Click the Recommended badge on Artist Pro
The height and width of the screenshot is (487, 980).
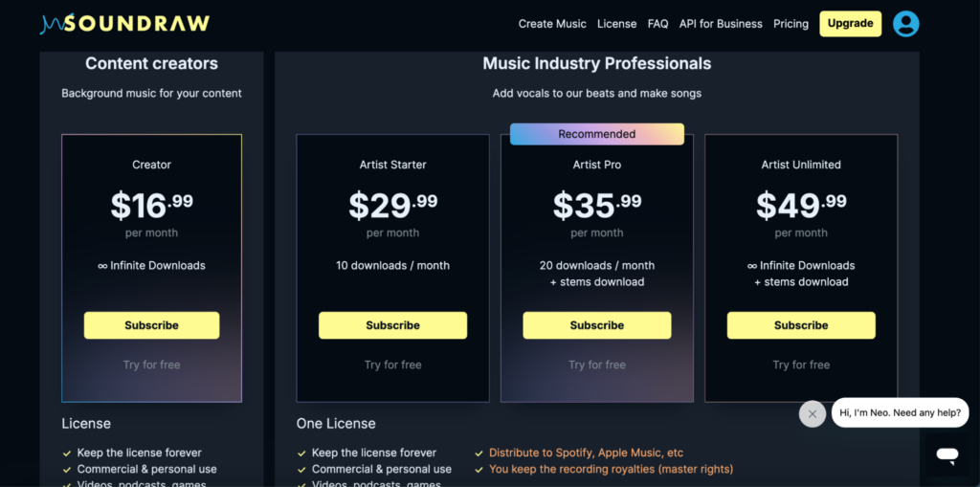pyautogui.click(x=597, y=134)
